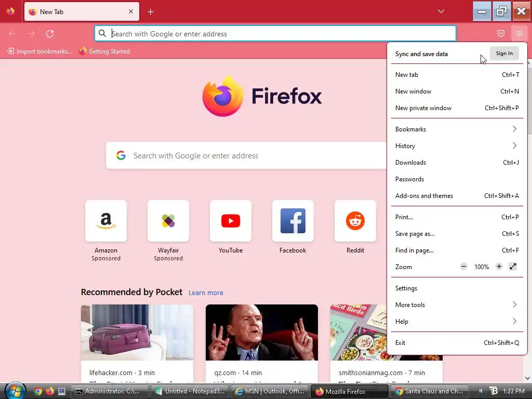532x399 pixels.
Task: Open the Amazon shortcut tile
Action: click(106, 221)
